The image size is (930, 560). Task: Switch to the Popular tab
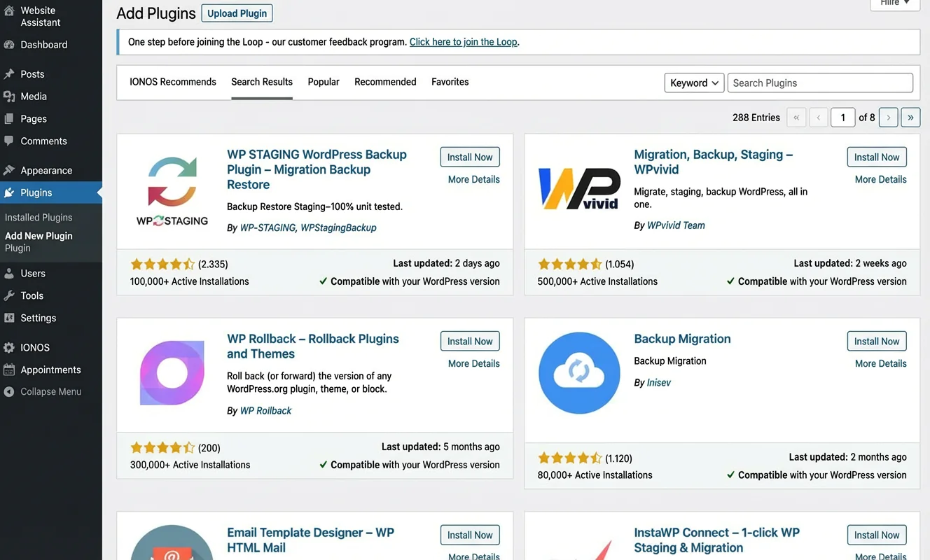(x=324, y=82)
